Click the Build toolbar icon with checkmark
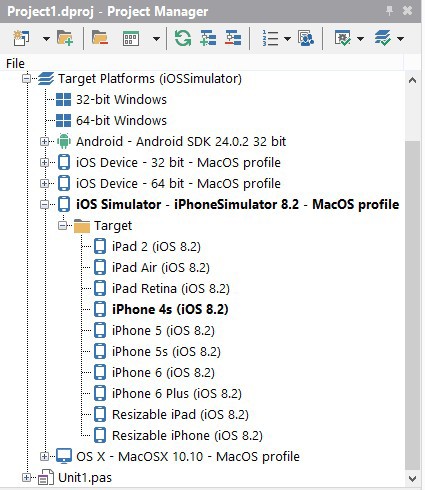 click(x=343, y=38)
